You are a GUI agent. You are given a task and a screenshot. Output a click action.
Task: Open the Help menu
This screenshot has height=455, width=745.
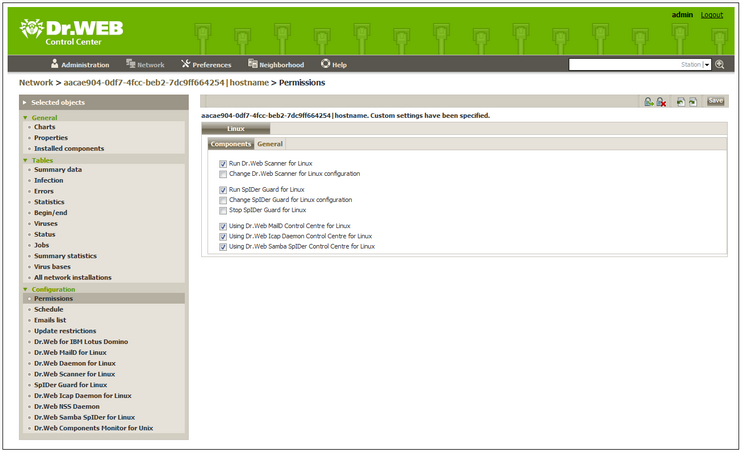coord(334,64)
